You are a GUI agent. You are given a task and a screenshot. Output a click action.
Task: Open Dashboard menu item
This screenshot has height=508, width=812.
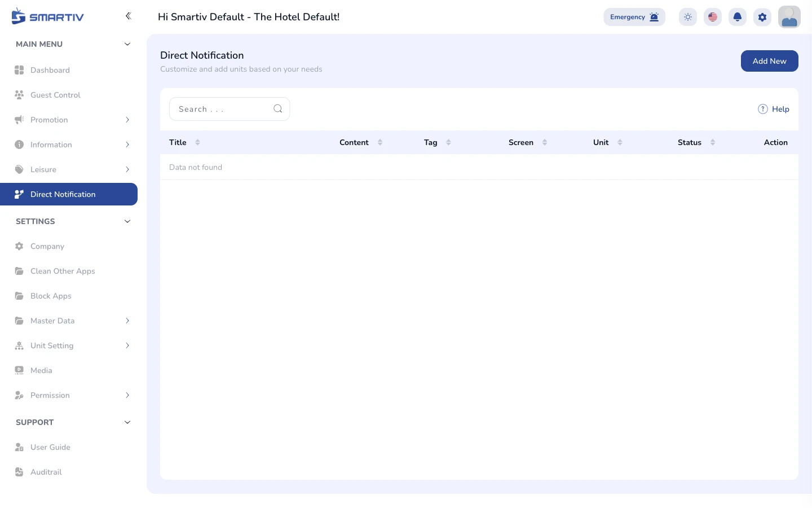point(69,70)
